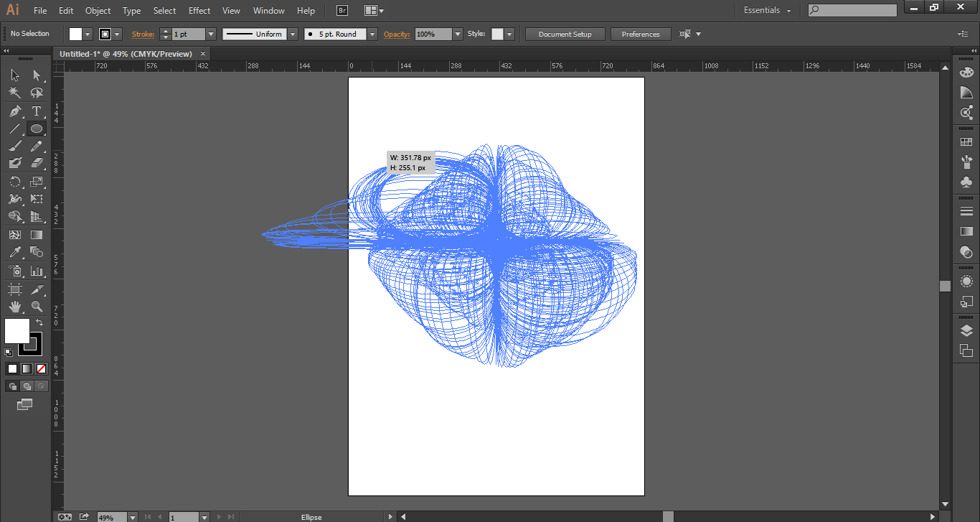Set fill to None using the slashed swatch
Viewport: 980px width, 522px height.
click(42, 368)
